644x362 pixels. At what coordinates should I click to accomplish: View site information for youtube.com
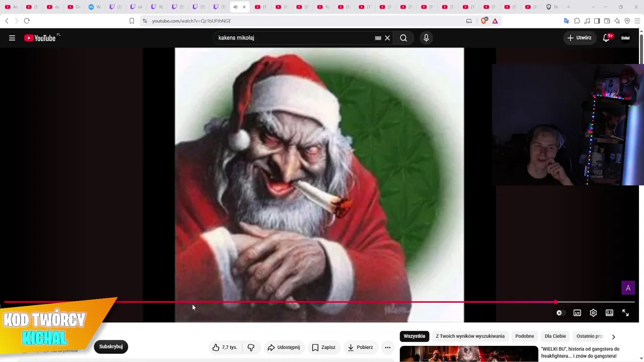pos(144,21)
